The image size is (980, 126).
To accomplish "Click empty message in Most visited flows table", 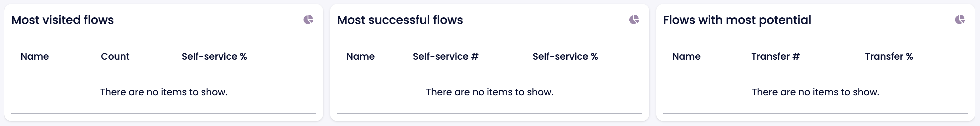I will (x=164, y=92).
